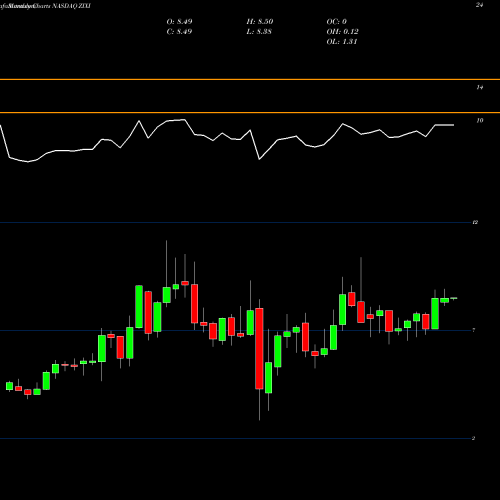Click the 'NASDAQ ZIXI' chart title
This screenshot has height=500, width=500.
71,6
